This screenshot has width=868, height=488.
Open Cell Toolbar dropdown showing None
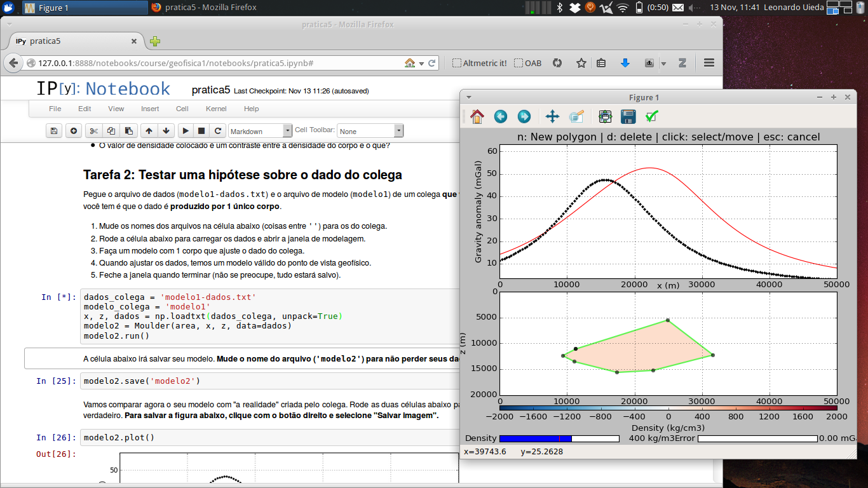click(x=370, y=131)
